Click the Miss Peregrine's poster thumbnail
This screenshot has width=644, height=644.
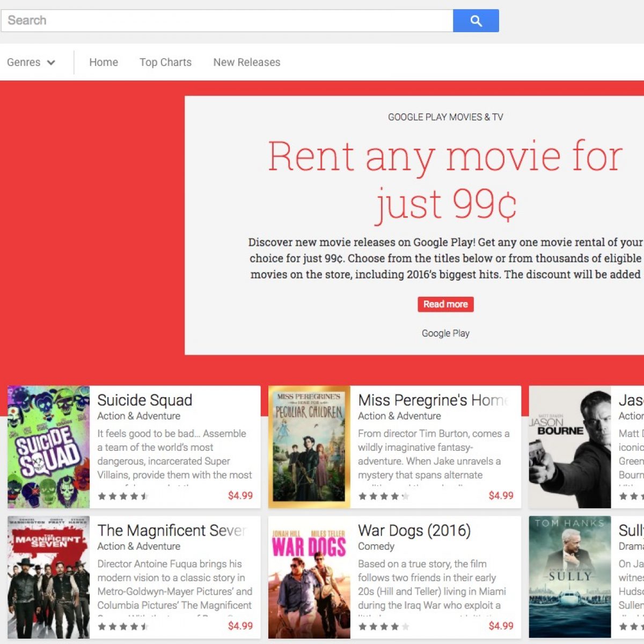[309, 447]
